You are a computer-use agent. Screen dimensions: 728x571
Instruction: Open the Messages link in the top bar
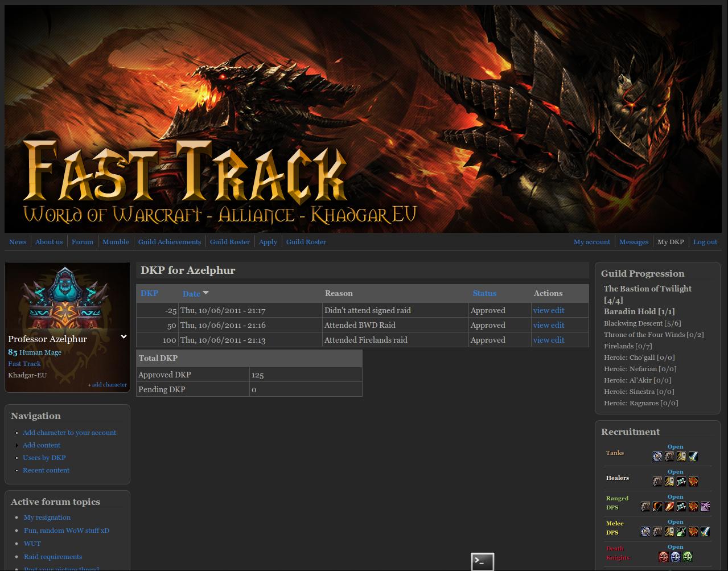[633, 242]
